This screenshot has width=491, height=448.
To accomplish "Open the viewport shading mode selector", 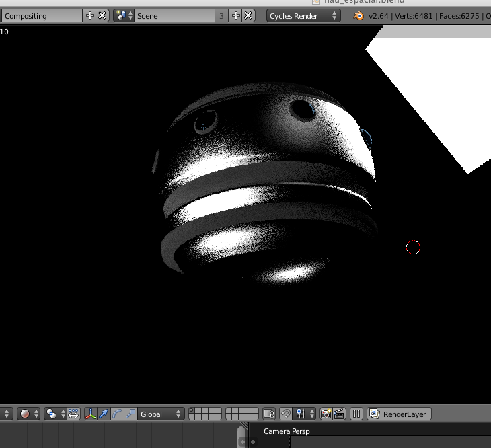I will [28, 414].
